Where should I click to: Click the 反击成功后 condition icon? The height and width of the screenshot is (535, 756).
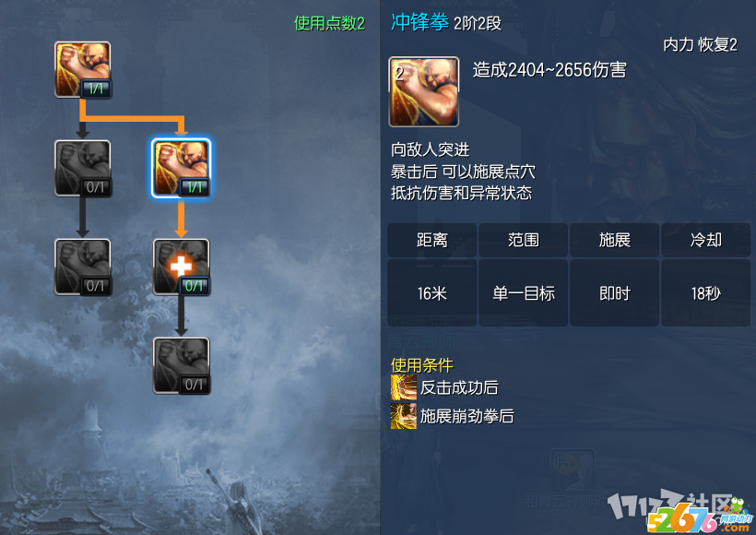pos(404,387)
